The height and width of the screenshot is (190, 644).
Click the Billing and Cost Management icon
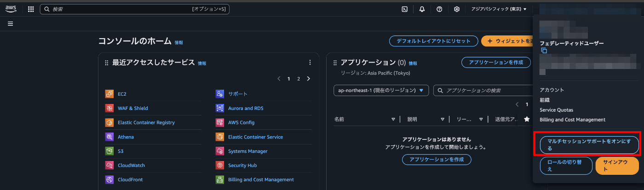click(220, 179)
